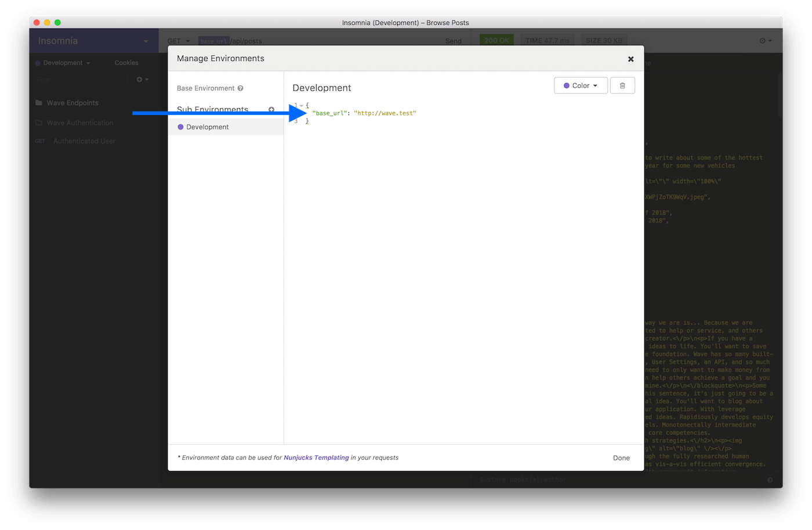Delete the Development environment with trash icon
This screenshot has height=530, width=812.
coord(622,85)
